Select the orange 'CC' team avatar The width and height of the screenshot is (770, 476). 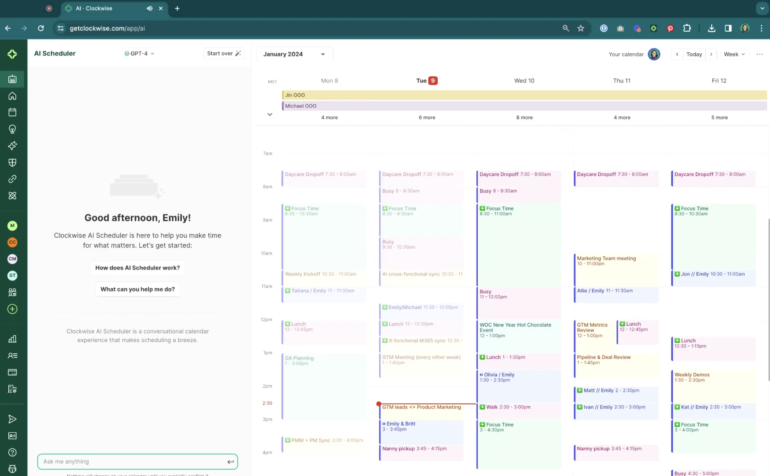pyautogui.click(x=12, y=242)
